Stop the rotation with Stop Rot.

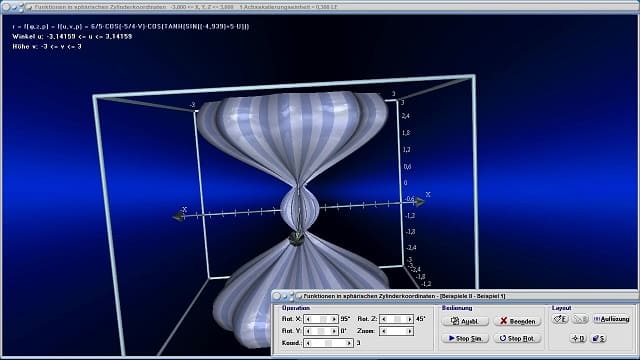tap(517, 338)
